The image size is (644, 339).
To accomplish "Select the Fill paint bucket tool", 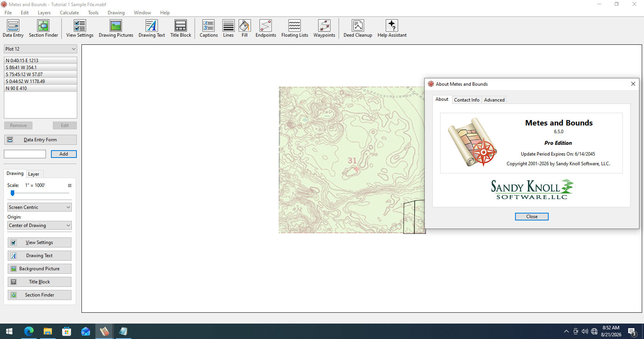I will [x=244, y=29].
